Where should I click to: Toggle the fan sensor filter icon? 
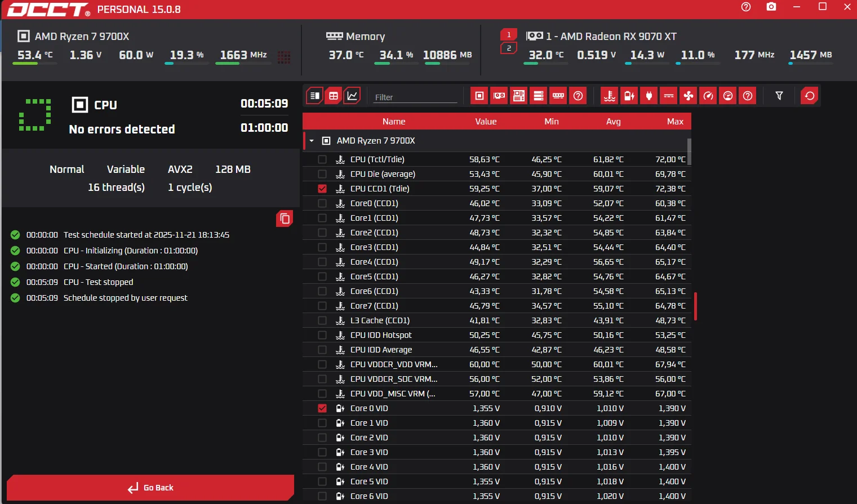click(x=689, y=96)
